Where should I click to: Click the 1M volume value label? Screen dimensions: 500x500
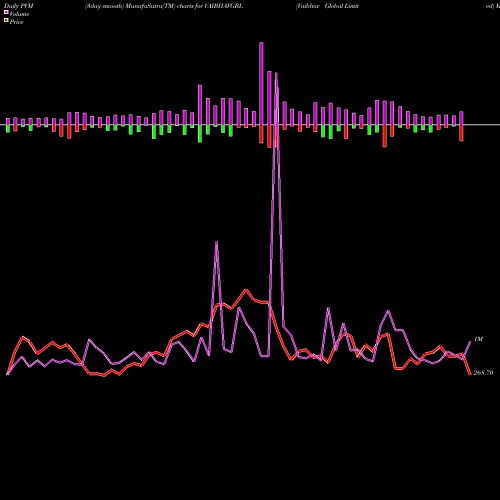pyautogui.click(x=478, y=339)
